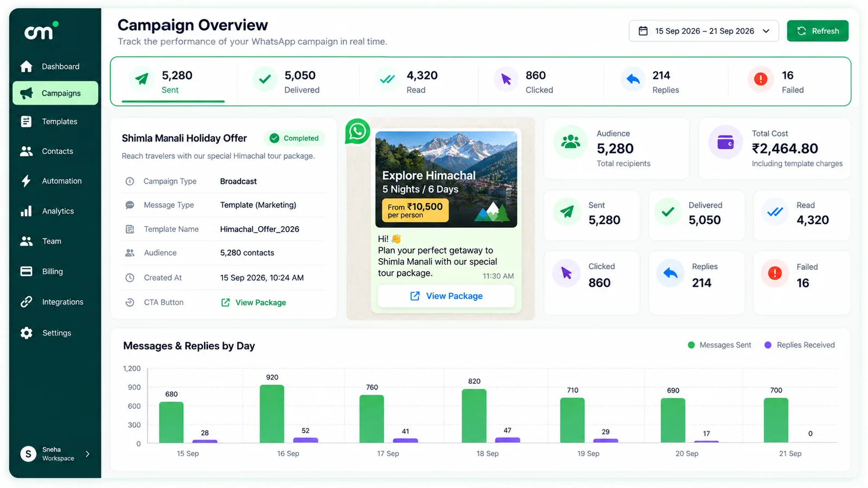Click View Package button in message preview
The image size is (868, 488).
coord(446,296)
